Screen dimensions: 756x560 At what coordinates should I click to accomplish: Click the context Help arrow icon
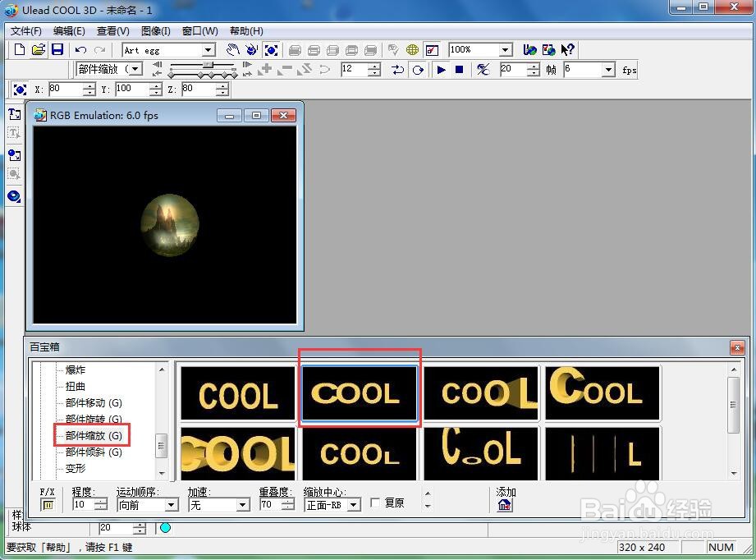point(567,50)
